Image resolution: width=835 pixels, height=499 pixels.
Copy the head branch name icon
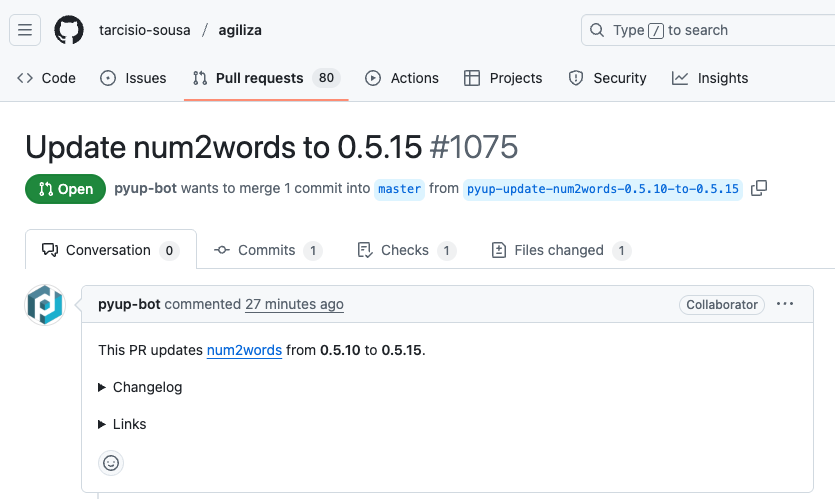pos(759,189)
